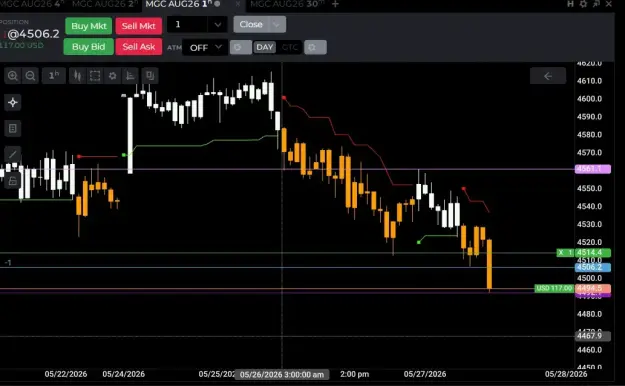The image size is (625, 386).
Task: Select GTC time-in-force
Action: pos(289,47)
